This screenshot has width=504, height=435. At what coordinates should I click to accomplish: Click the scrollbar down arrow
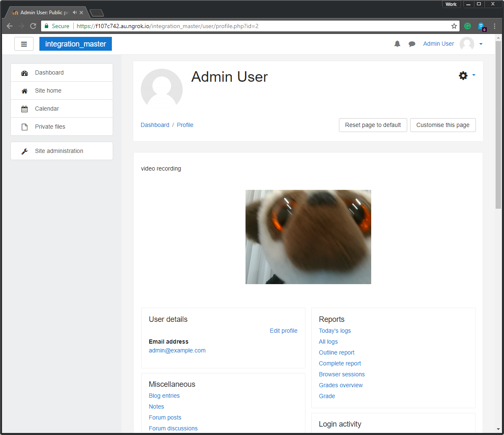click(498, 429)
